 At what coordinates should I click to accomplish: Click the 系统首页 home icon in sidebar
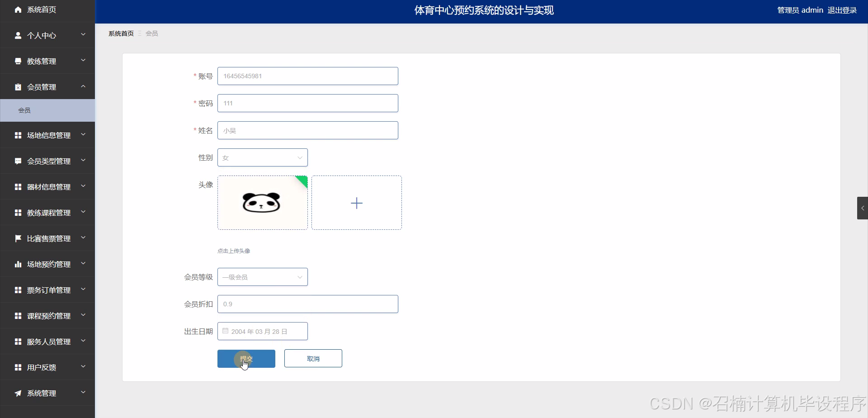click(18, 9)
